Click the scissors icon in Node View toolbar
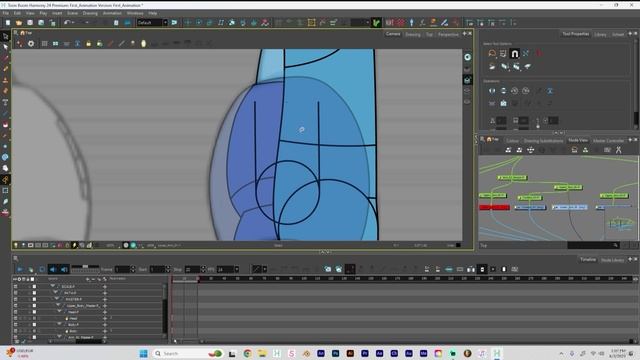 (x=618, y=150)
